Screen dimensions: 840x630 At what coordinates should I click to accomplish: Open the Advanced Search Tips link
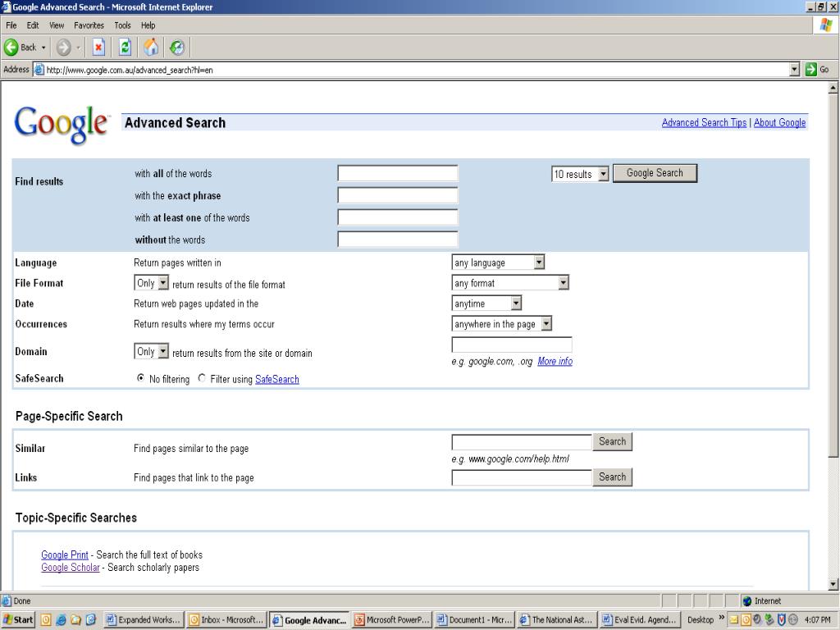(704, 123)
